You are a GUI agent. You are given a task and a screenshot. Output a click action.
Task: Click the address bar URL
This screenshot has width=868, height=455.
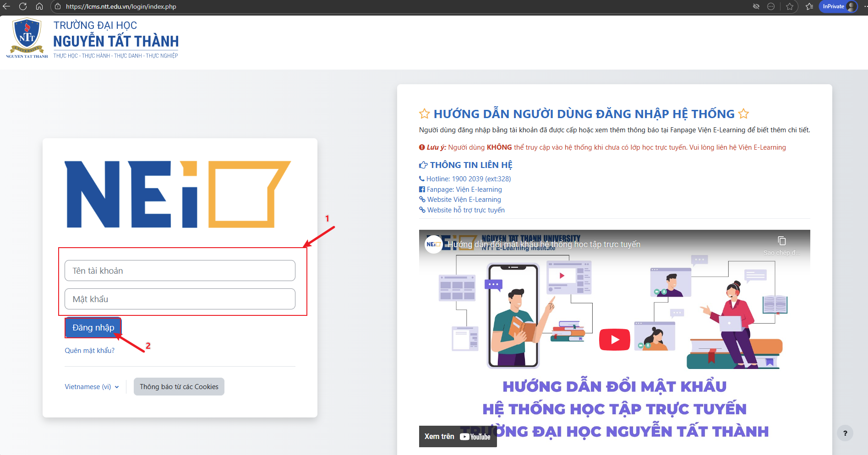pyautogui.click(x=121, y=6)
